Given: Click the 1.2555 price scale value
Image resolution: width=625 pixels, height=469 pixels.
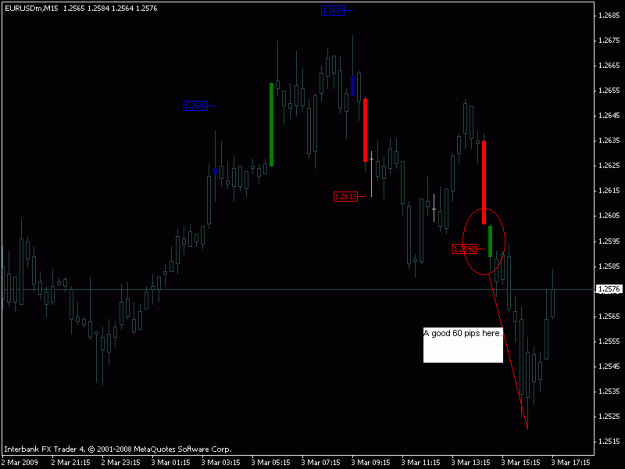Looking at the screenshot, I should [x=609, y=341].
